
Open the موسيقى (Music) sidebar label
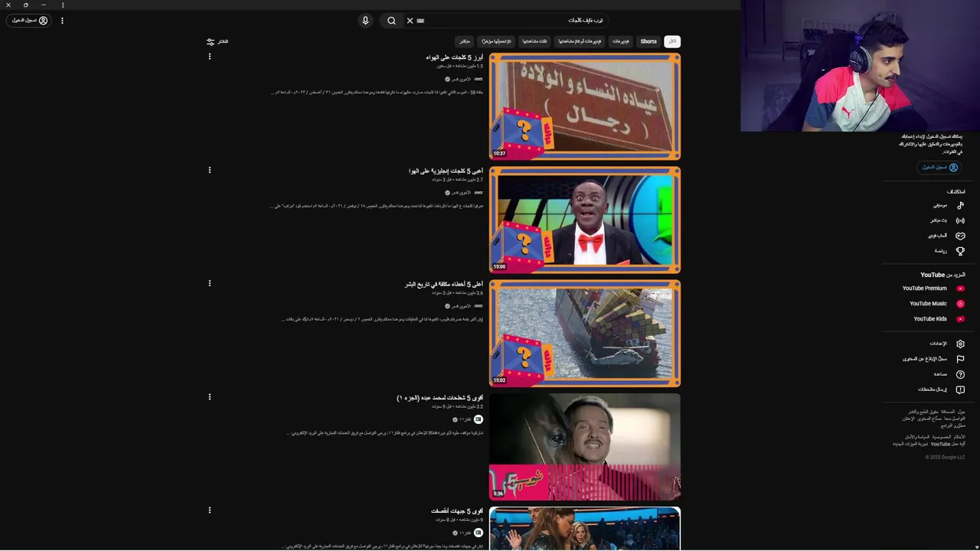click(940, 205)
